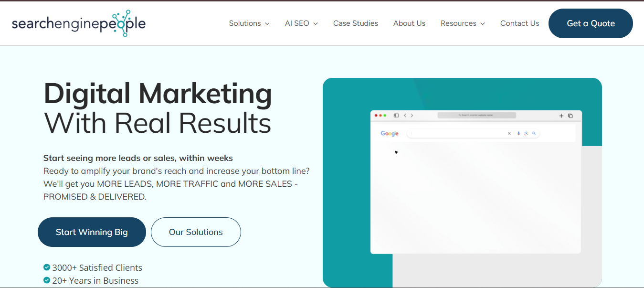644x288 pixels.
Task: Click the mock browser back arrow
Action: pyautogui.click(x=405, y=116)
